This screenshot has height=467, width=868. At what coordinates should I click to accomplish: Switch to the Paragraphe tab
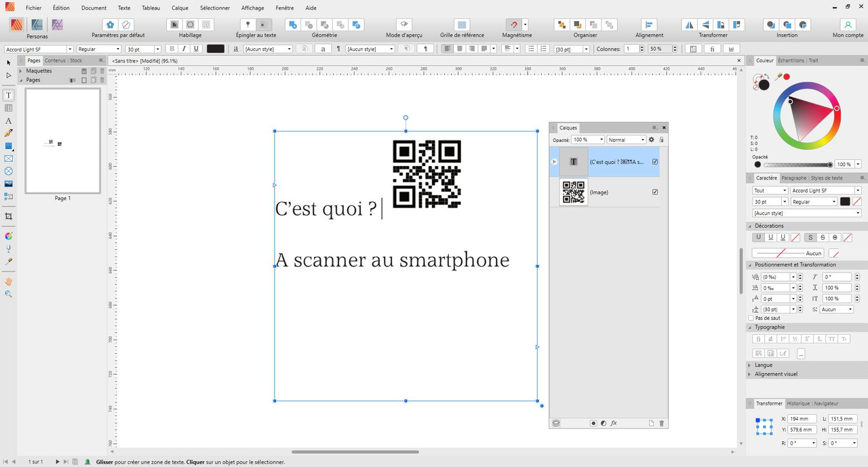click(793, 178)
